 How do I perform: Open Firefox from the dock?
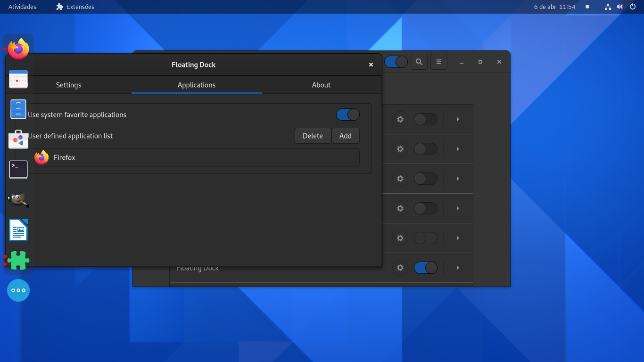coord(18,48)
